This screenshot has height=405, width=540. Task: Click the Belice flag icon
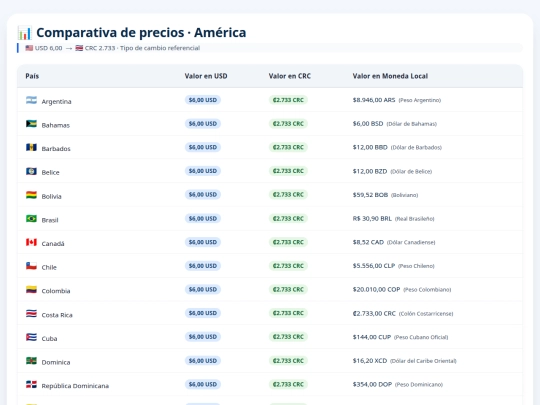point(31,171)
